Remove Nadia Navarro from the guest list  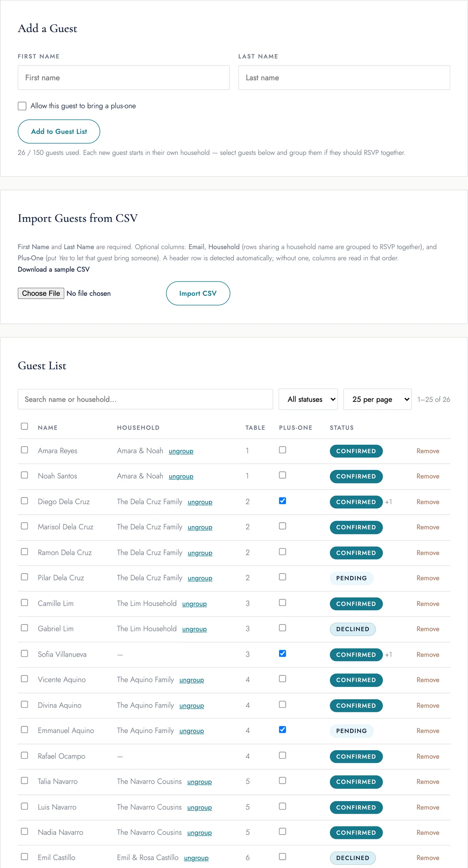click(x=428, y=832)
